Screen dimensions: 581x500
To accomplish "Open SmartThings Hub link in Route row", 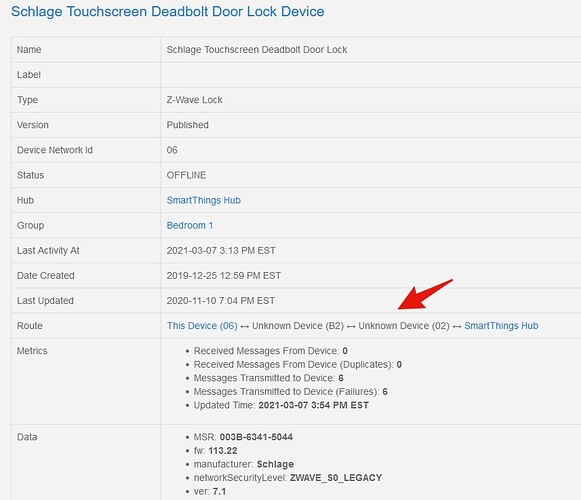I will click(501, 326).
